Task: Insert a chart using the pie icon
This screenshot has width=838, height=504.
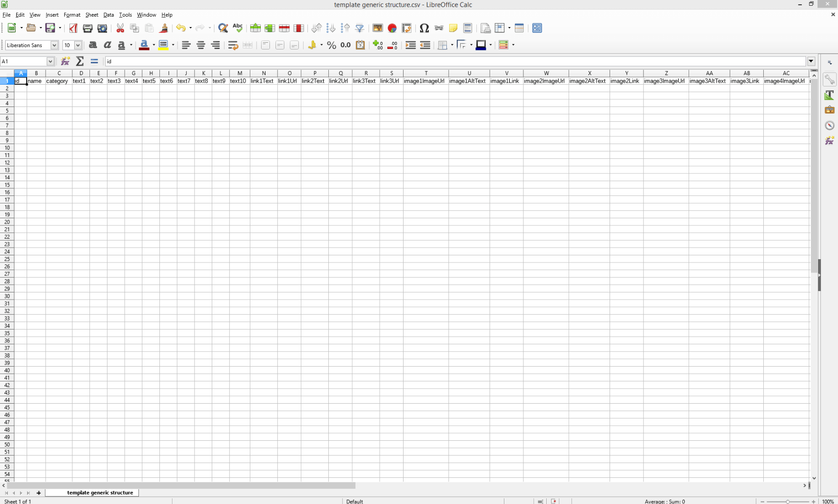Action: 392,28
